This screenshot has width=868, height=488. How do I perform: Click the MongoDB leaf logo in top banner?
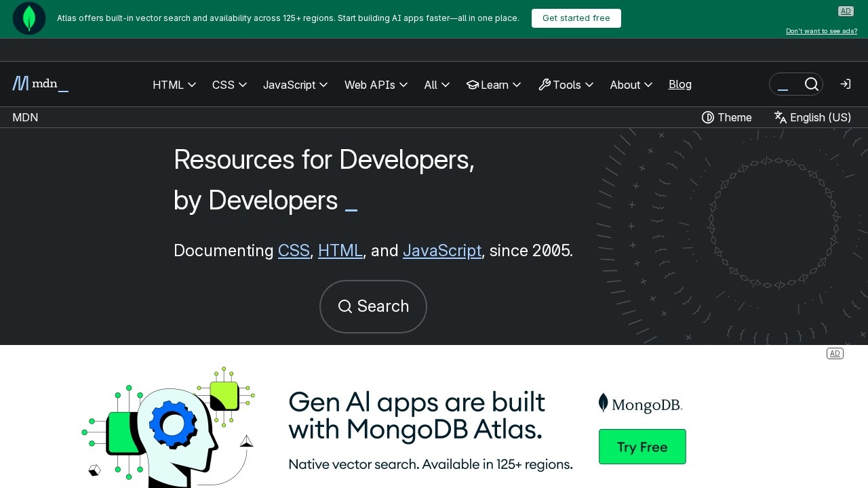pos(29,18)
